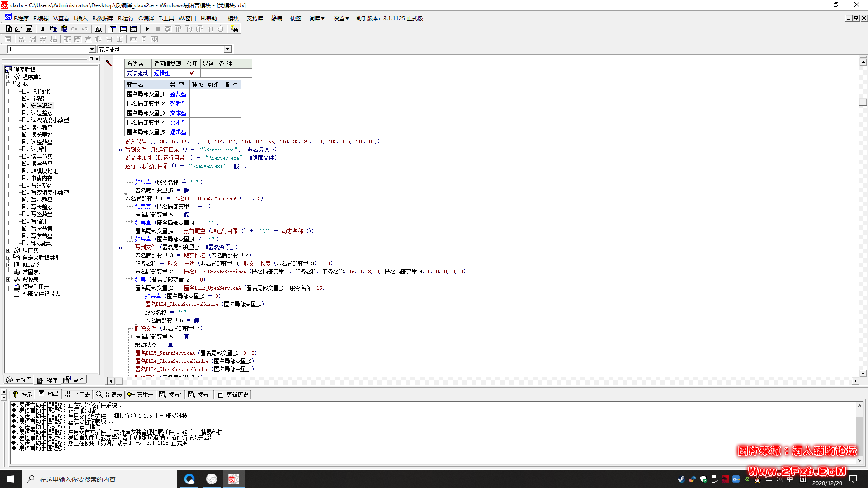This screenshot has width=868, height=488.
Task: Click the binoculars help search icon
Action: click(234, 28)
